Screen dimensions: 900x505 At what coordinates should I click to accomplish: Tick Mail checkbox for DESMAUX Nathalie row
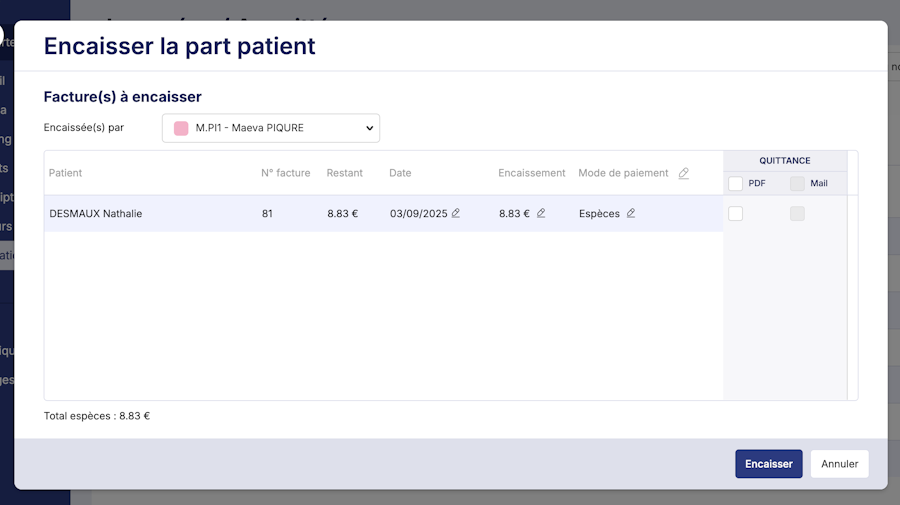click(797, 213)
